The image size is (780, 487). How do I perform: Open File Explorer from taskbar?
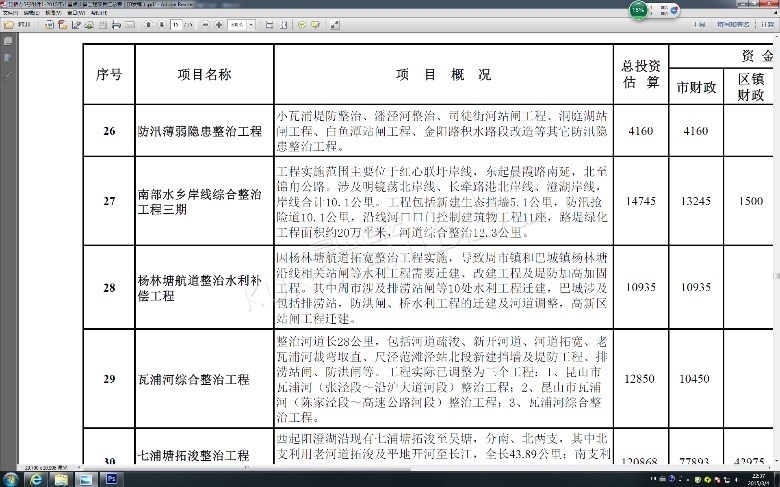pos(61,479)
